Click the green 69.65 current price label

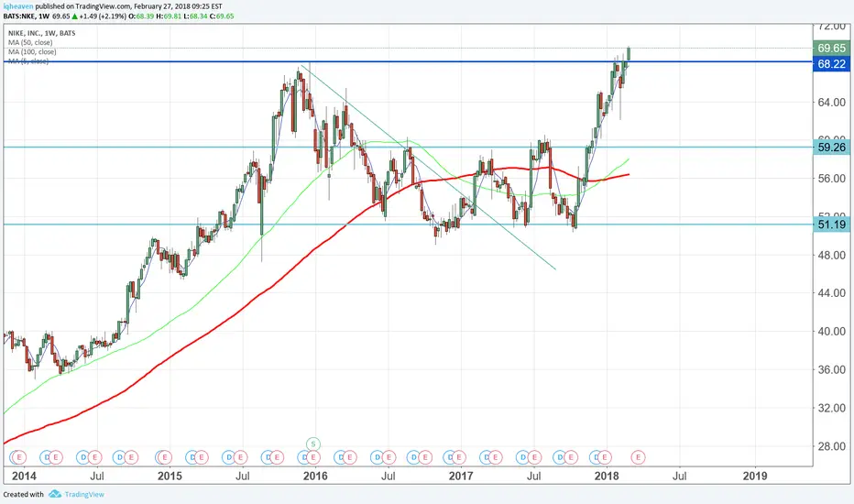(x=832, y=48)
